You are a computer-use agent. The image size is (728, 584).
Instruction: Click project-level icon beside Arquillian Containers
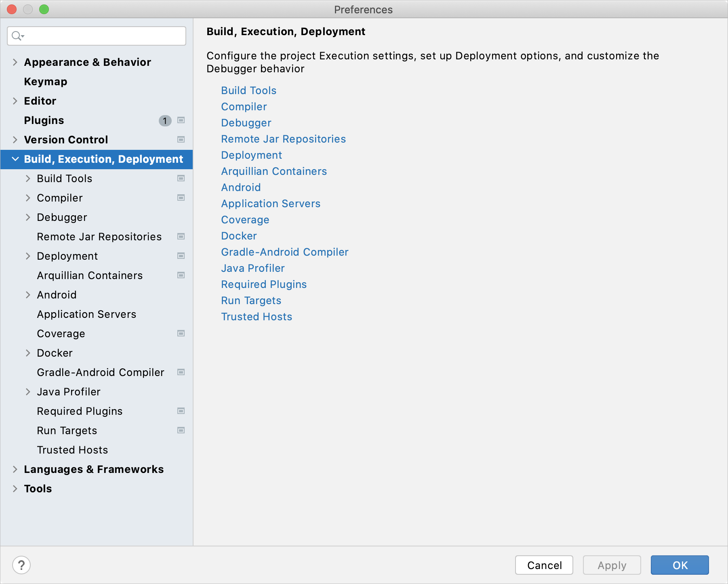point(181,275)
